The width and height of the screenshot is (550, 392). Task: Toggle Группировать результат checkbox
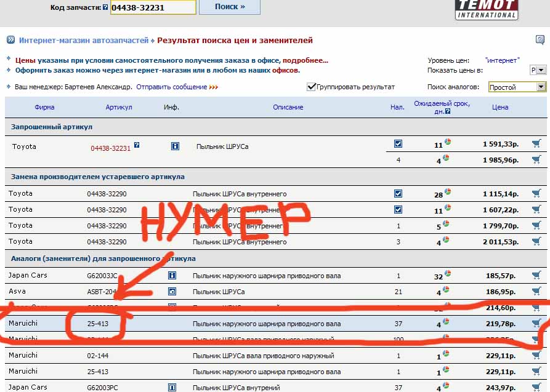tap(311, 87)
